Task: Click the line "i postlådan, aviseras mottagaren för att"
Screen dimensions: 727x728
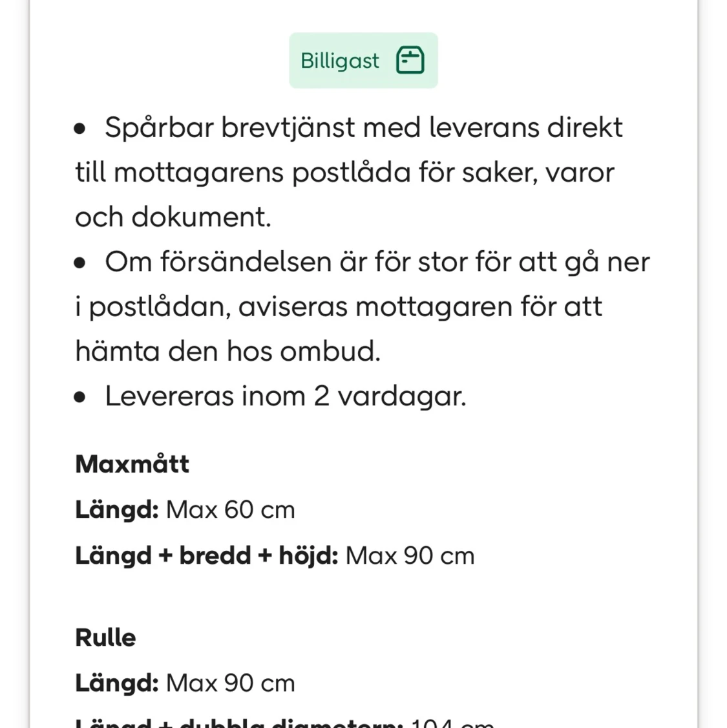Action: (339, 306)
